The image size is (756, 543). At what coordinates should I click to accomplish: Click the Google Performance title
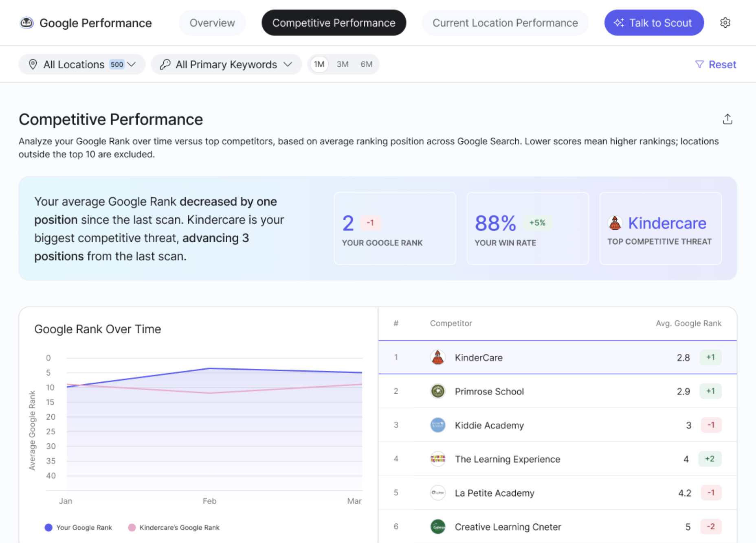95,23
